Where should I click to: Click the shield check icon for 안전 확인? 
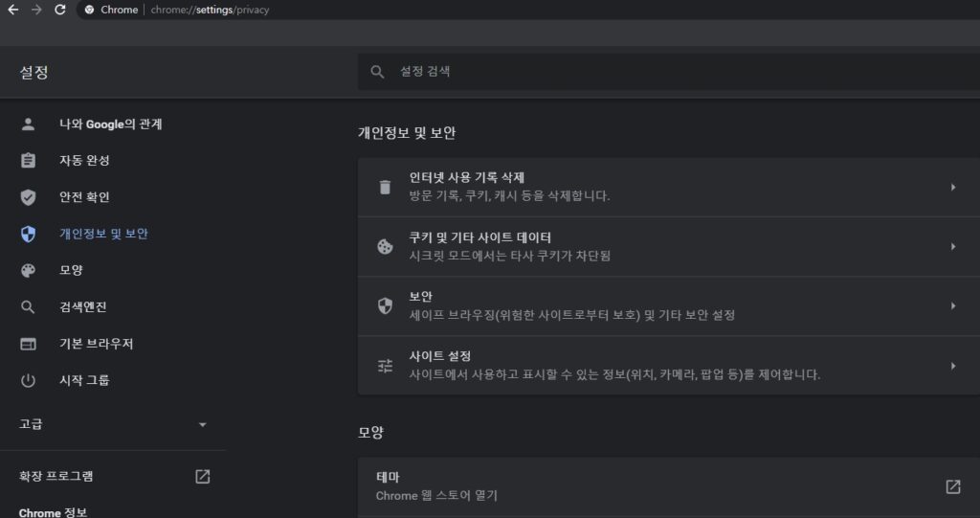pyautogui.click(x=28, y=197)
